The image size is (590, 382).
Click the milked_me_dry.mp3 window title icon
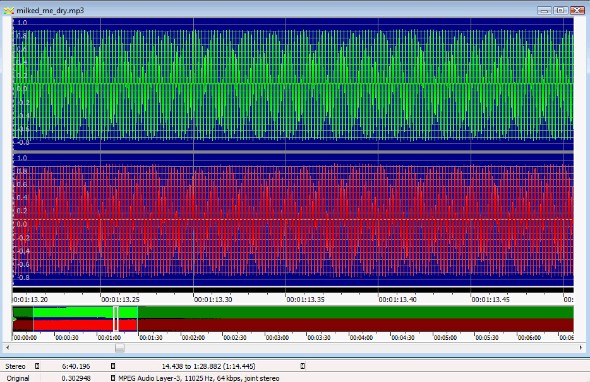click(8, 11)
